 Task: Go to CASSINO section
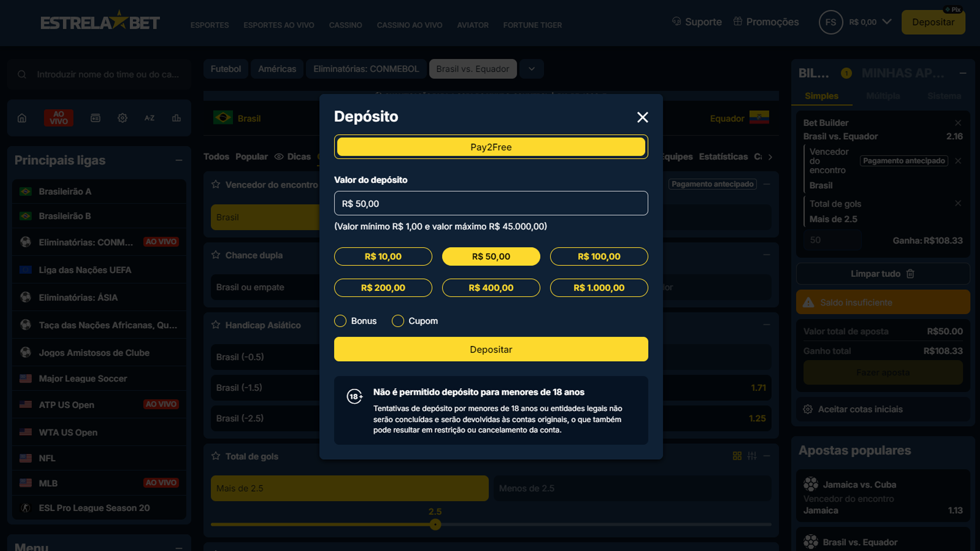[x=346, y=25]
